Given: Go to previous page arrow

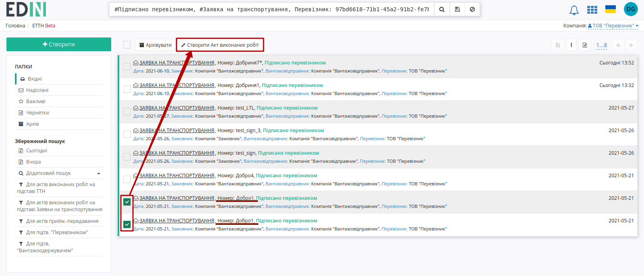Looking at the screenshot, I should [618, 45].
